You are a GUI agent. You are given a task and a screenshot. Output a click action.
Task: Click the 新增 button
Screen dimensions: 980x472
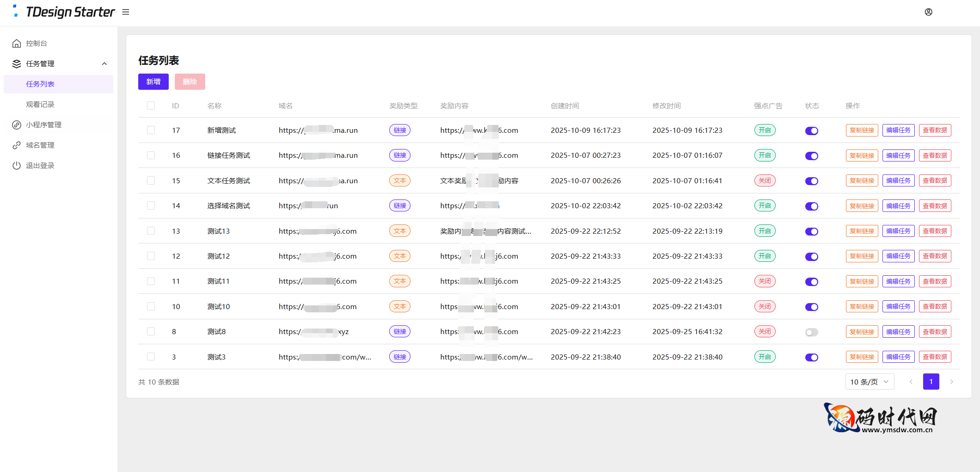153,82
